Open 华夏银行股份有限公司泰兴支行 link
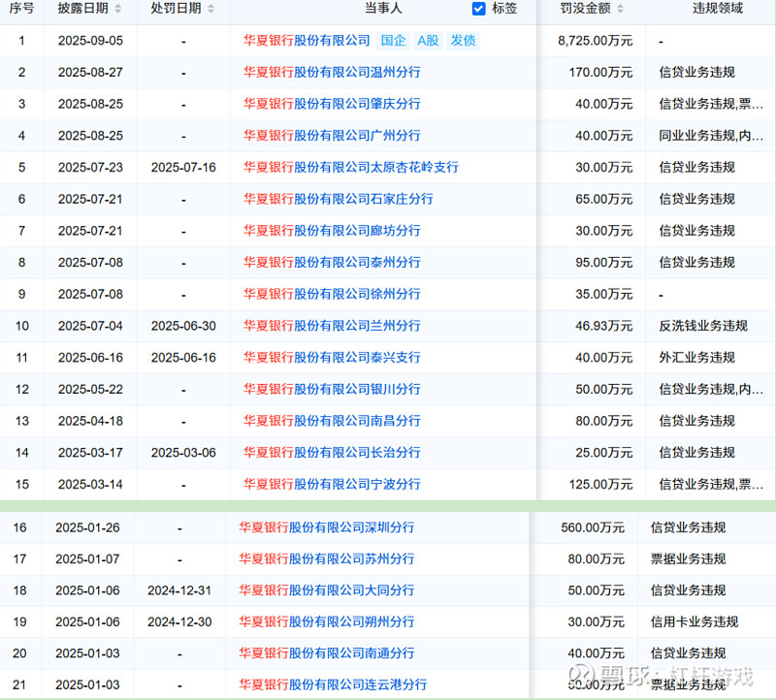Screen dimensions: 776x700 pos(332,357)
